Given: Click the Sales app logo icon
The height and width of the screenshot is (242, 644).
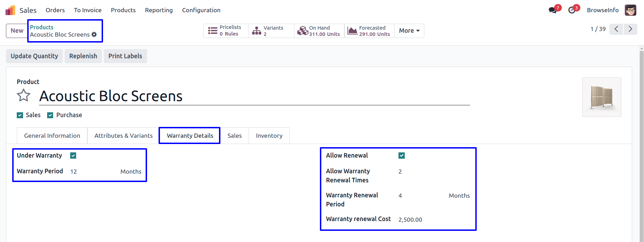Looking at the screenshot, I should point(10,10).
